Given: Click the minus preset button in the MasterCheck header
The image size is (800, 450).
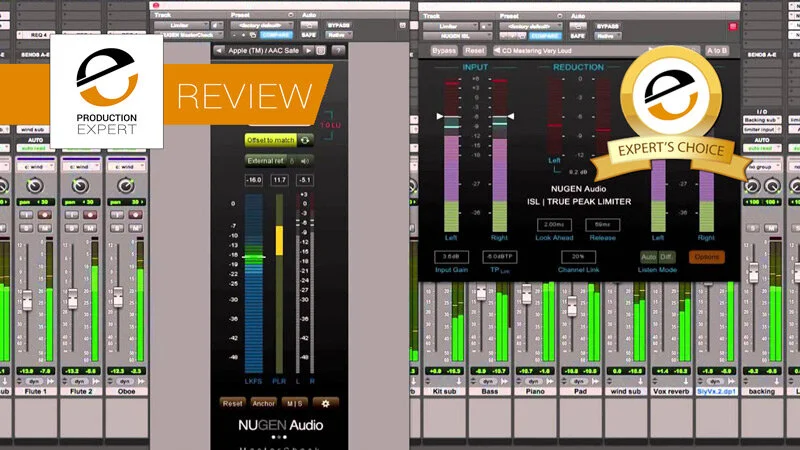Looking at the screenshot, I should 234,35.
